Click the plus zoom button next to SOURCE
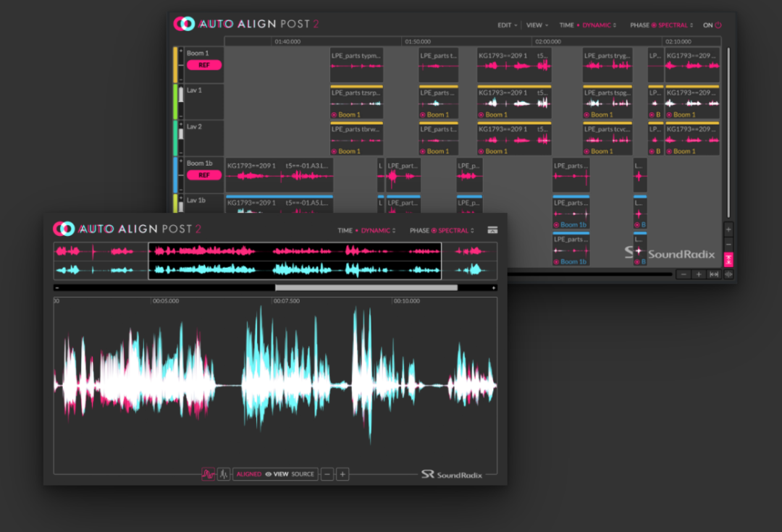Viewport: 782px width, 532px height. point(342,474)
